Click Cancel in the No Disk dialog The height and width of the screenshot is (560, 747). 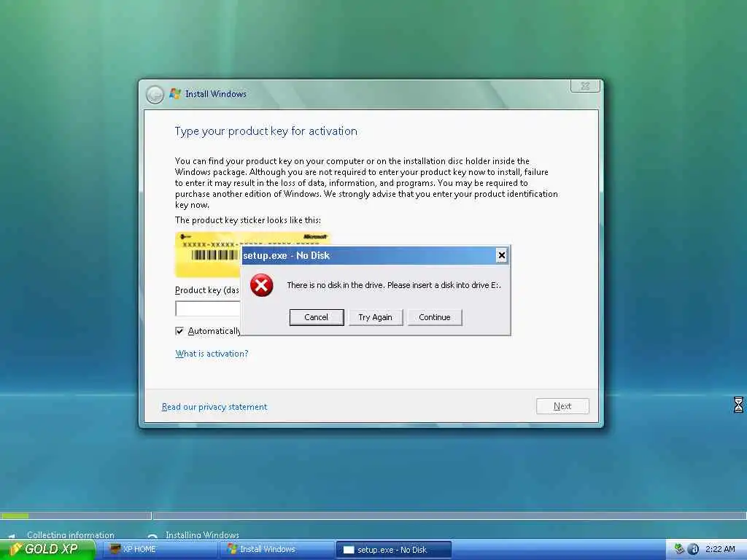pyautogui.click(x=317, y=317)
